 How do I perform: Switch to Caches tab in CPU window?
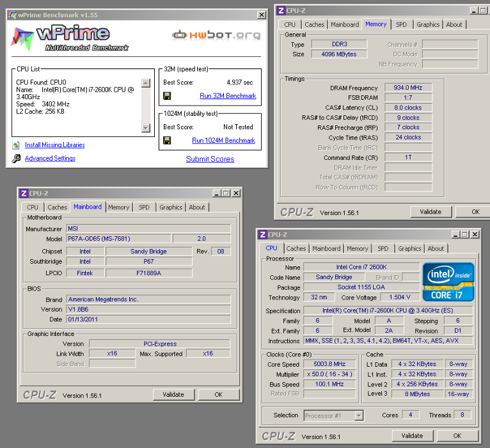tap(296, 248)
